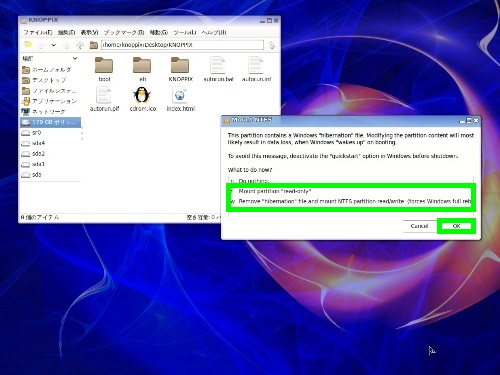Select the index.html file icon
This screenshot has width=500, height=375.
(180, 95)
